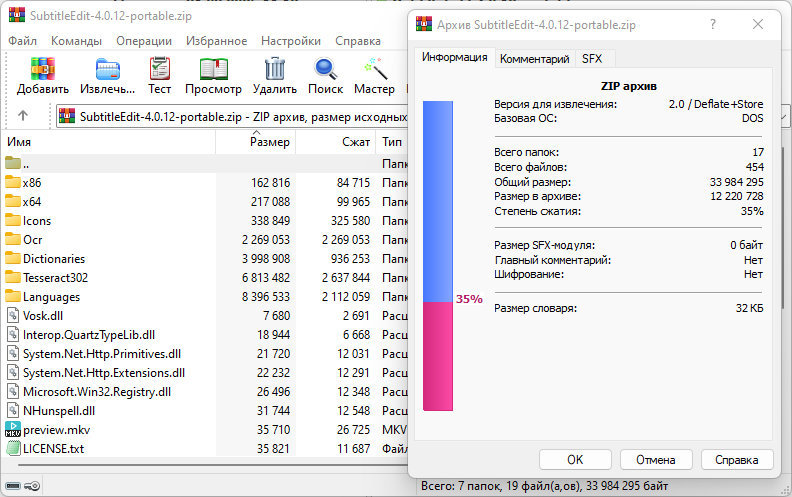Click the Добавить (Add) toolbar icon
Viewport: 792px width, 497px height.
pyautogui.click(x=42, y=68)
